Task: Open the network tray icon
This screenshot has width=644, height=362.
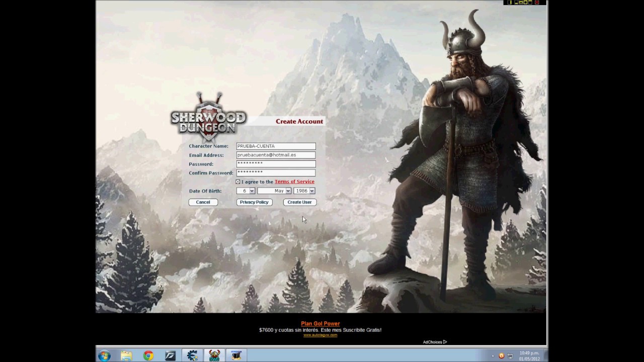Action: tap(510, 356)
